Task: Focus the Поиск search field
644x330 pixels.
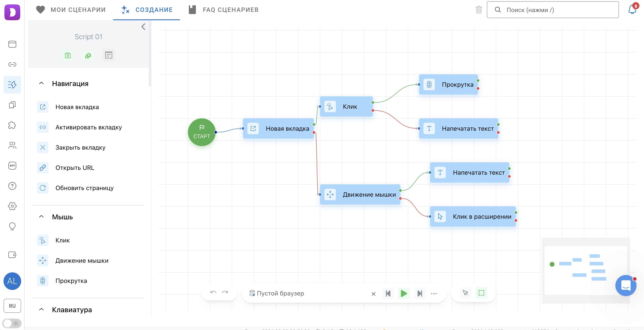Action: click(553, 10)
